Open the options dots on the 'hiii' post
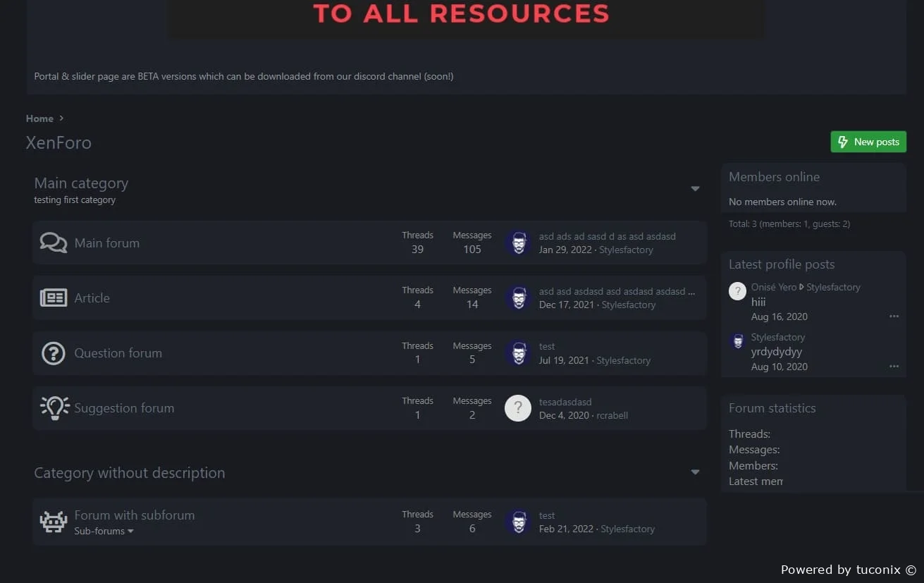The height and width of the screenshot is (583, 924). (x=894, y=317)
